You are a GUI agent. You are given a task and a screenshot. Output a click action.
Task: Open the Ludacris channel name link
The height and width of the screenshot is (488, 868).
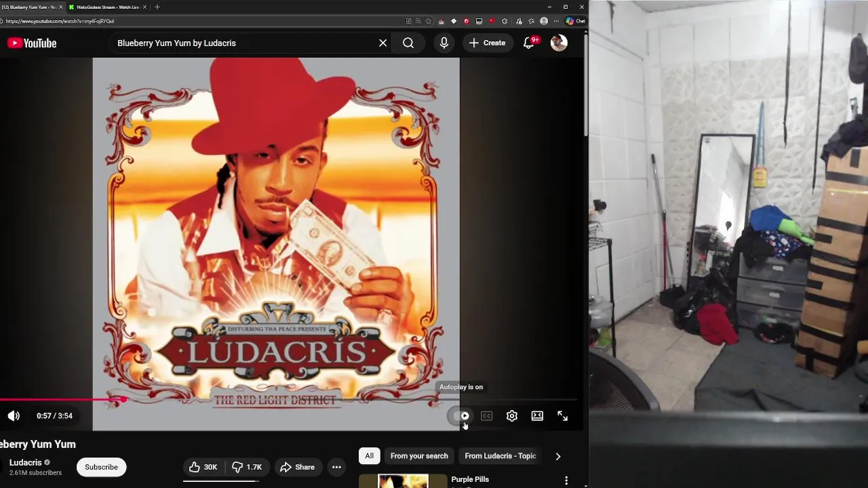(26, 462)
